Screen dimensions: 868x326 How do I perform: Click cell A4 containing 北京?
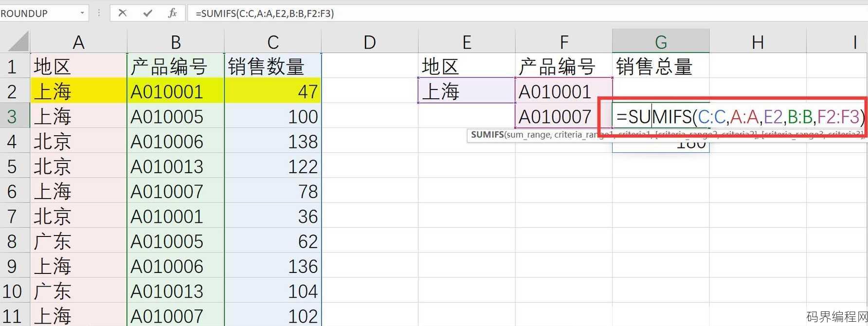click(x=78, y=141)
